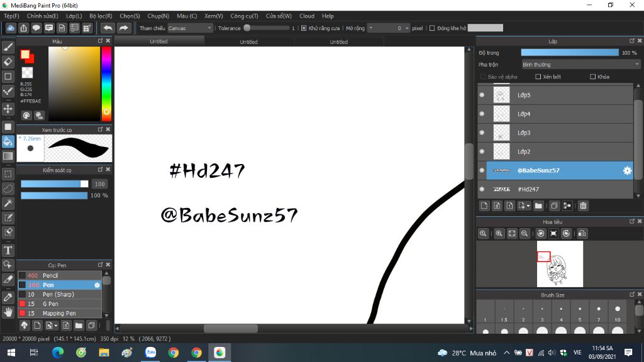644x362 pixels.
Task: Undock the Hoa tiêu navigator panel
Action: (631, 221)
